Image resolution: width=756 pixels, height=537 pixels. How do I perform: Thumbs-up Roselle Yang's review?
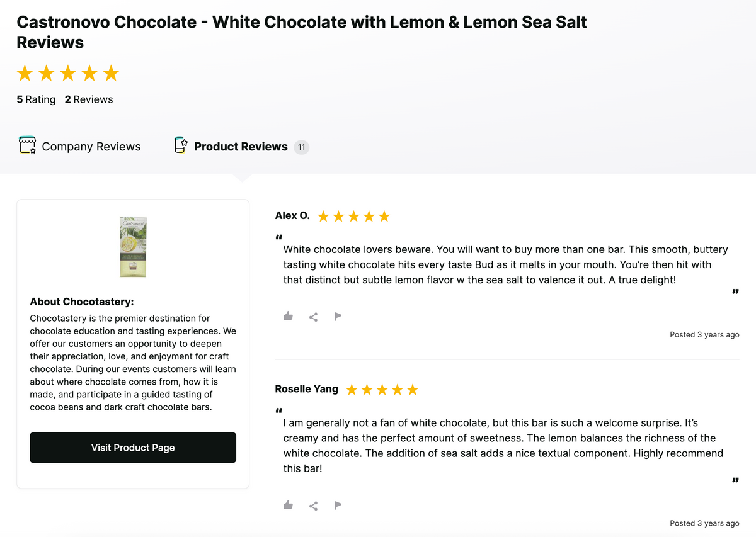(288, 505)
